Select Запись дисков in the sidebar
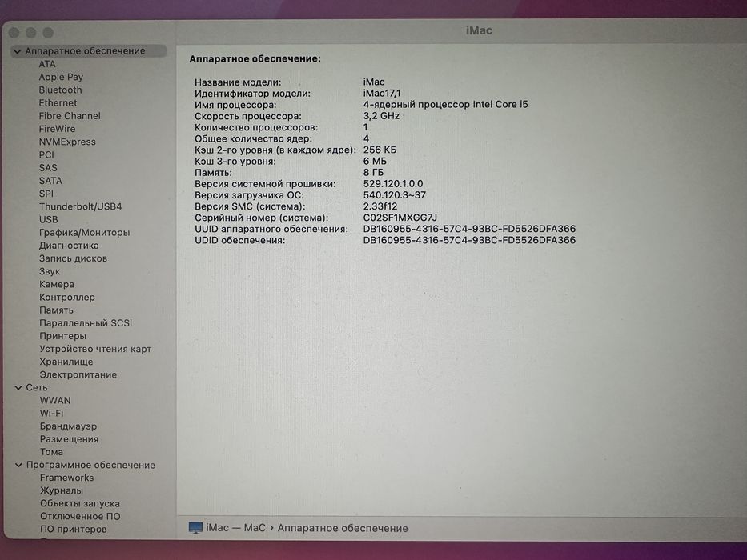747x560 pixels. [73, 258]
